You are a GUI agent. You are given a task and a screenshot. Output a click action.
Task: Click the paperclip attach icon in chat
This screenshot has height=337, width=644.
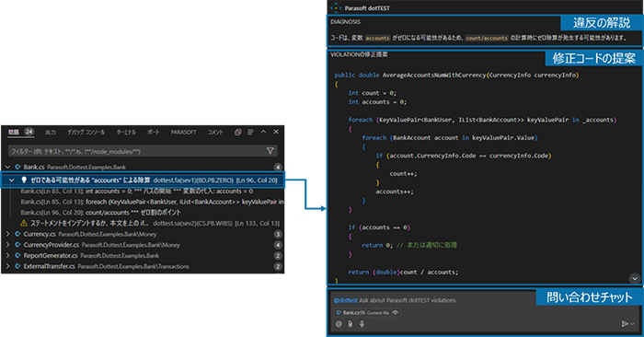pyautogui.click(x=350, y=324)
